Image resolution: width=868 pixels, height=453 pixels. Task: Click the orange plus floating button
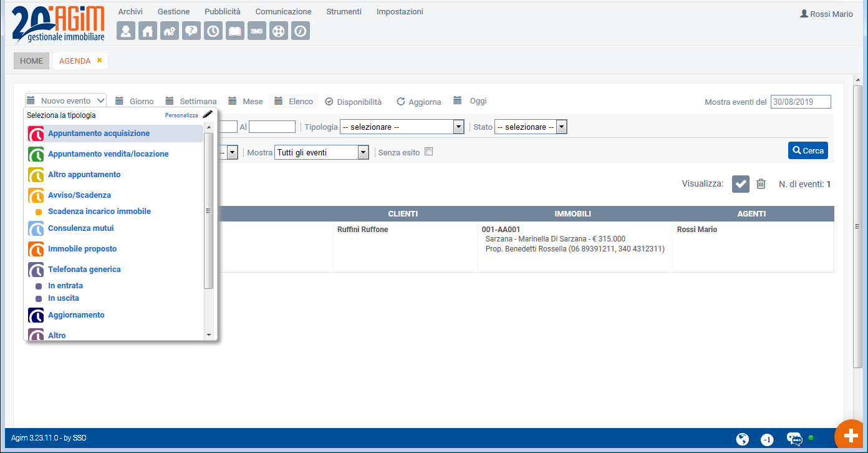click(851, 436)
